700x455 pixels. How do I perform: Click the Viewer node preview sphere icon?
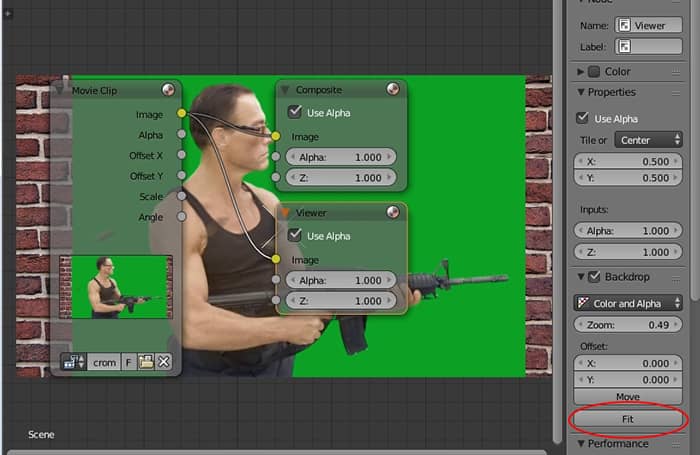[x=393, y=212]
